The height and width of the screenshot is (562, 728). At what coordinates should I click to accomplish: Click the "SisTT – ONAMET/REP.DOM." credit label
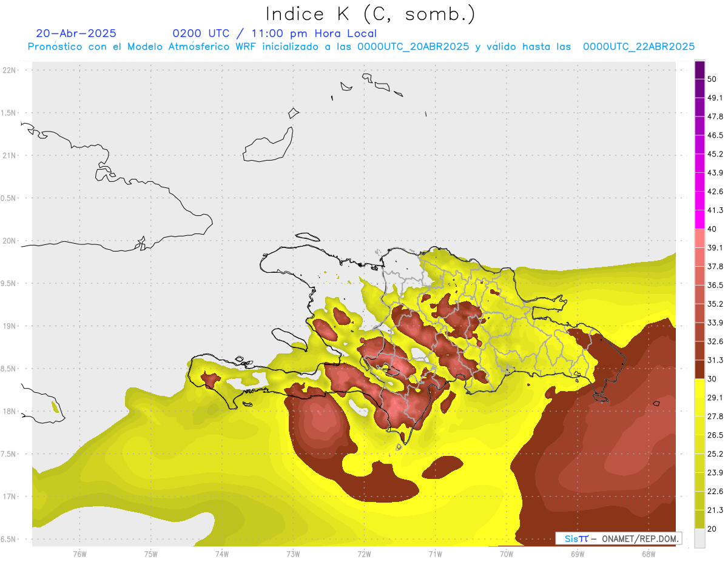[619, 538]
